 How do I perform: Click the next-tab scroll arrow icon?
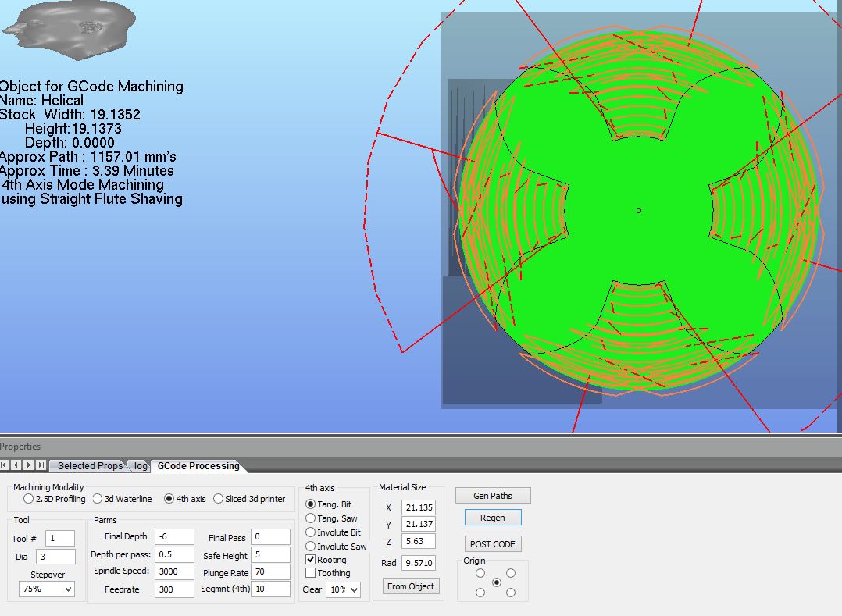28,465
